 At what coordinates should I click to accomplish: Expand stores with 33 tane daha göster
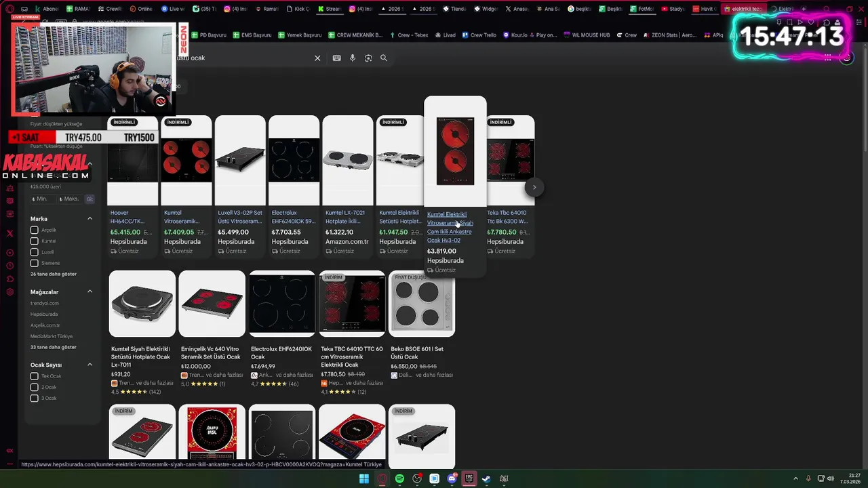pyautogui.click(x=54, y=347)
